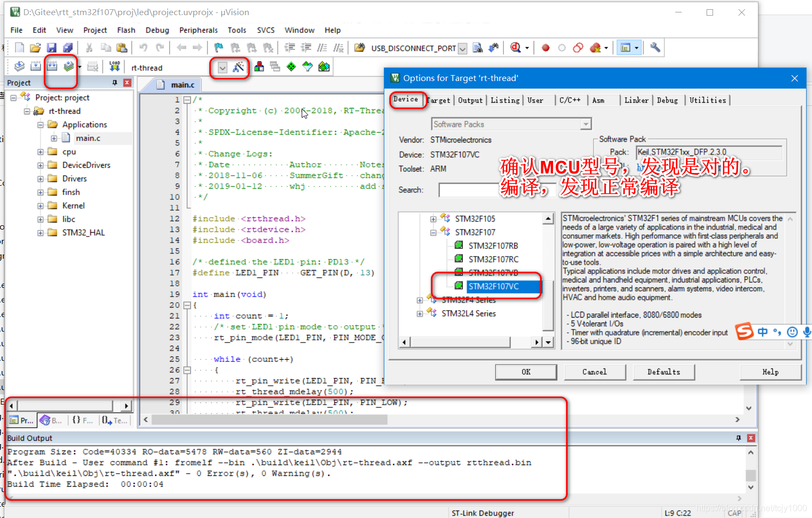Open the debug session dropdown arrow

coord(527,48)
